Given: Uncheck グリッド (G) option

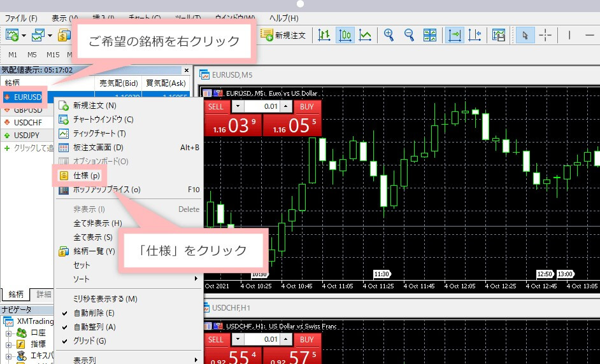Looking at the screenshot, I should (65, 340).
